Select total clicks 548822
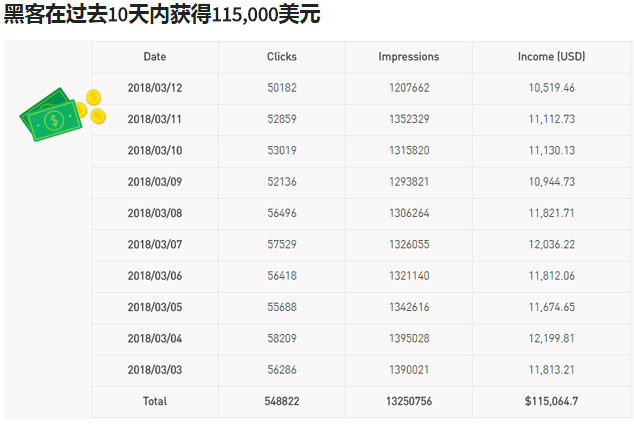This screenshot has width=634, height=426. click(282, 401)
